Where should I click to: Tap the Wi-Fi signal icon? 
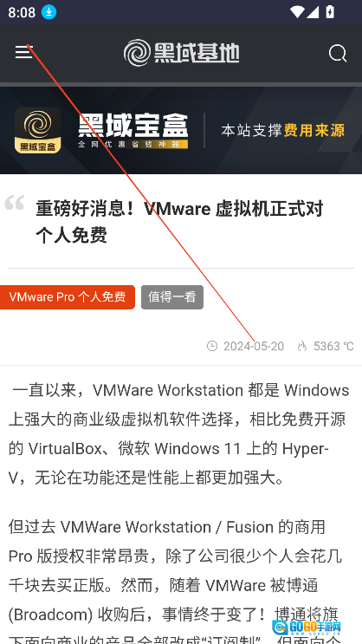coord(297,12)
